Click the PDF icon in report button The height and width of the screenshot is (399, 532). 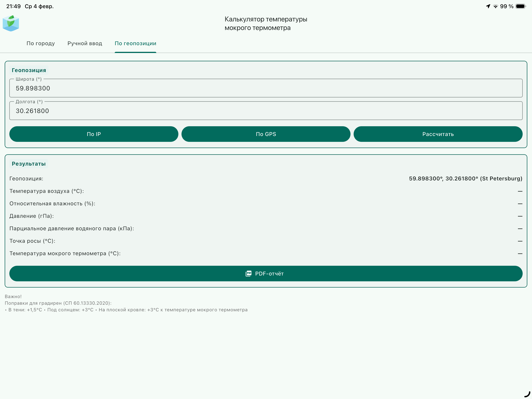[x=248, y=273]
